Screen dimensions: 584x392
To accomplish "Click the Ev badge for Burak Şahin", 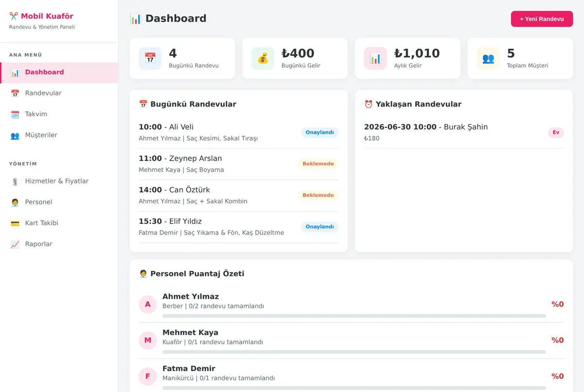I will 556,133.
